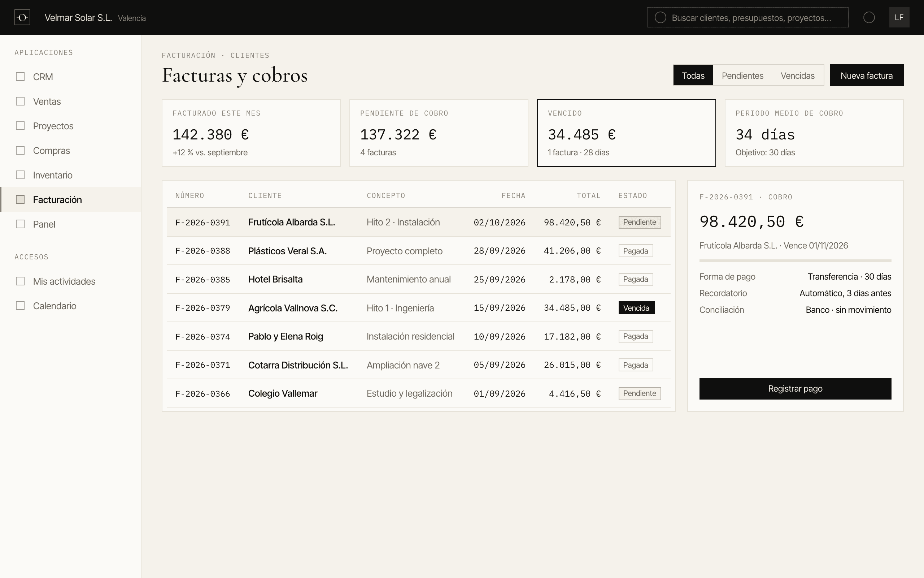The height and width of the screenshot is (578, 924).
Task: Click the Compras sidebar icon
Action: coord(20,151)
